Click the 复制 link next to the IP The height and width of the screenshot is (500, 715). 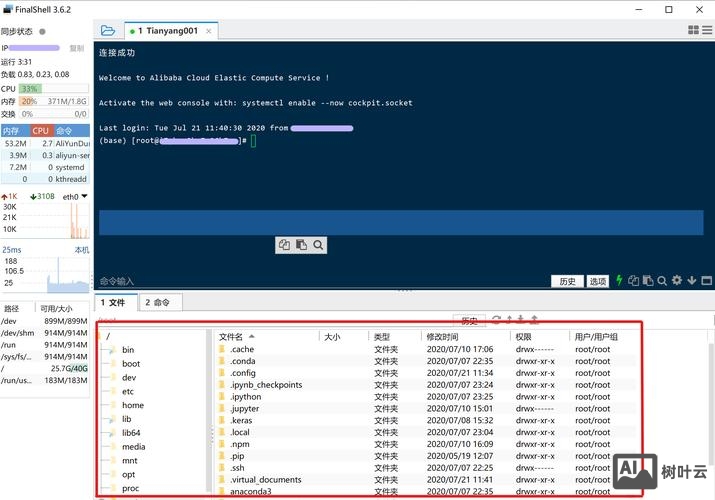(76, 48)
